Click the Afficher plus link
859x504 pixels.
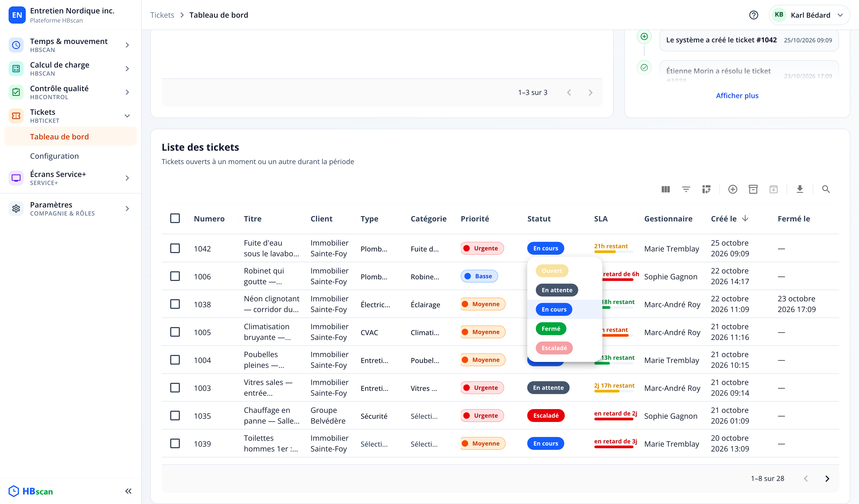(x=737, y=96)
